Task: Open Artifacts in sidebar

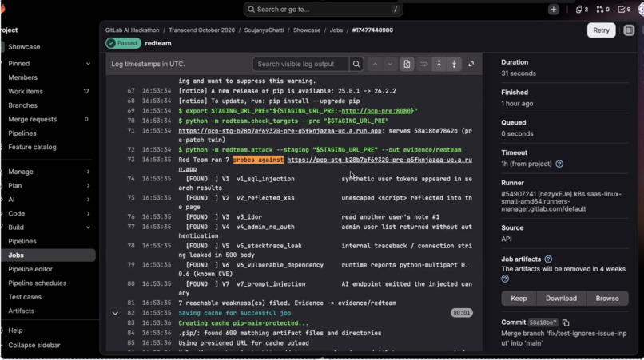Action: pyautogui.click(x=22, y=311)
